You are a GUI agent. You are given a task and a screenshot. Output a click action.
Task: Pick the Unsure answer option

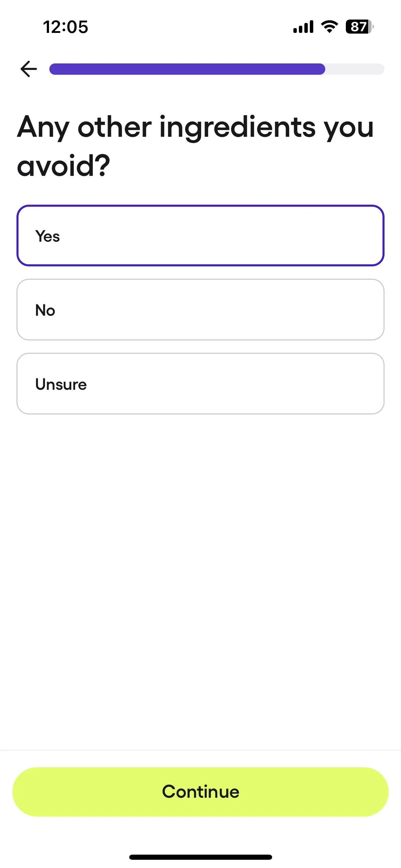(x=200, y=384)
